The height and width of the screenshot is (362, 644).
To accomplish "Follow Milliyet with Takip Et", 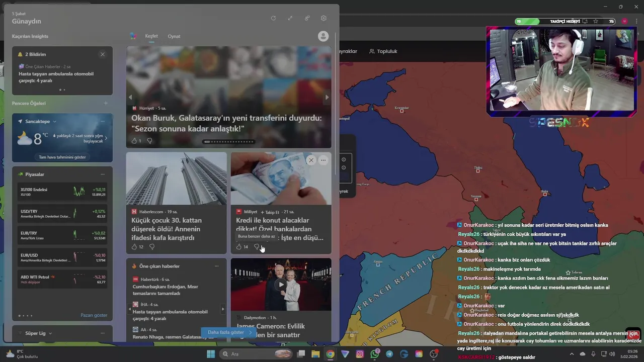I will pos(270,212).
